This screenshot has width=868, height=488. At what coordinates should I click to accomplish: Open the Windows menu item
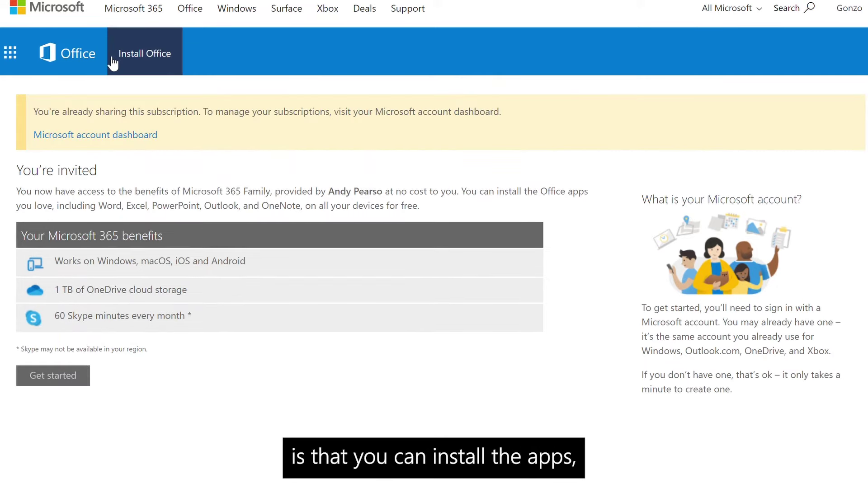click(236, 9)
